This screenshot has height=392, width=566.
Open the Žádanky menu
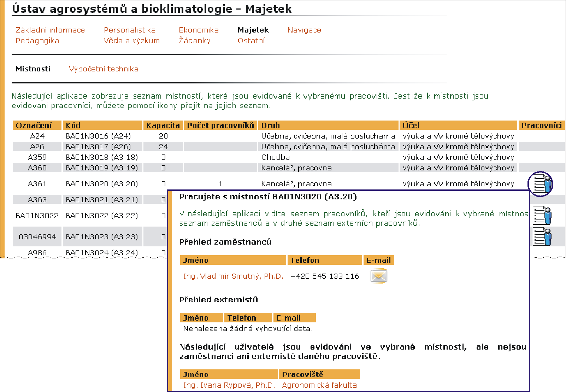tap(194, 41)
